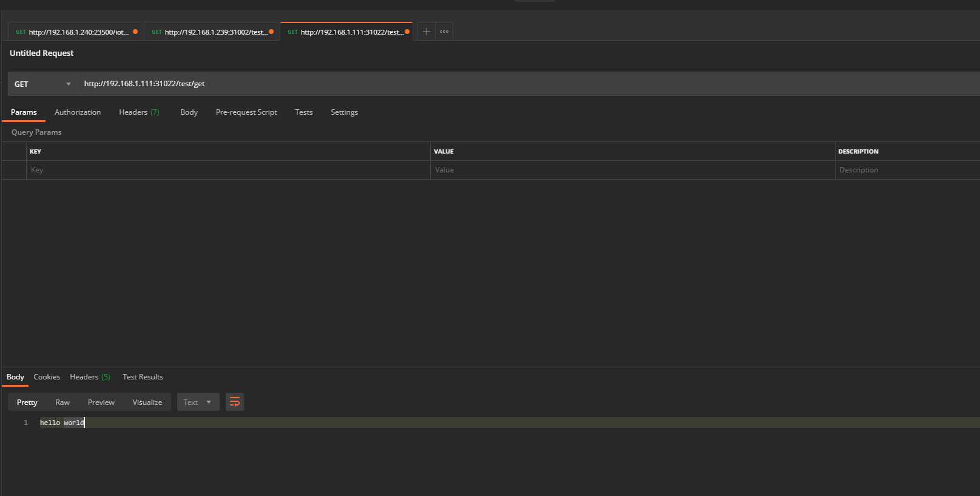Select the Visualize response view
The width and height of the screenshot is (980, 496).
[x=147, y=402]
